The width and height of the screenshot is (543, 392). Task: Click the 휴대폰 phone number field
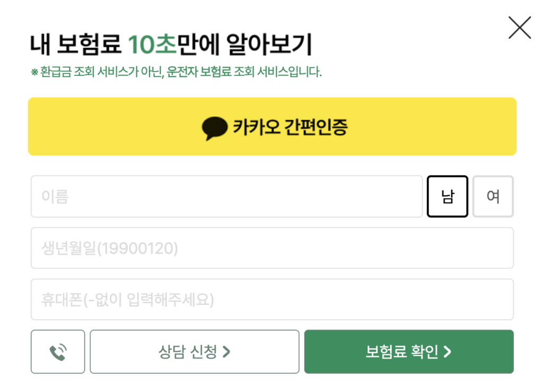pyautogui.click(x=271, y=299)
